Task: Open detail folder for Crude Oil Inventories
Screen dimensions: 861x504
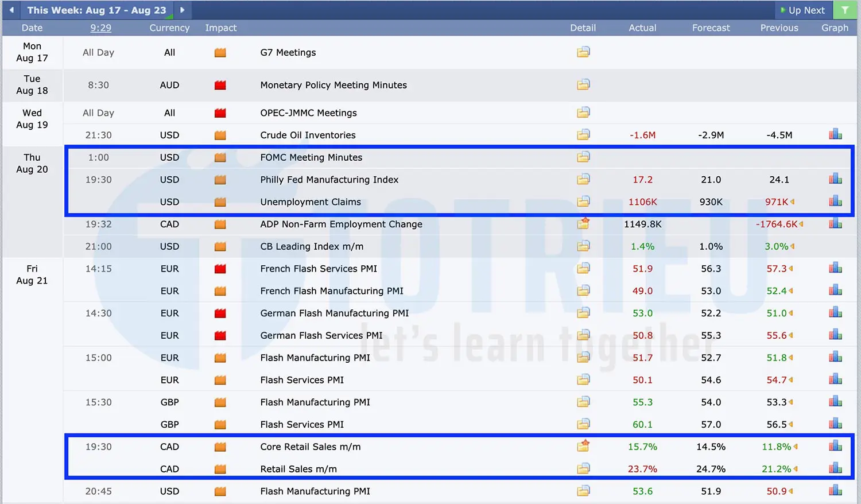Action: (x=583, y=135)
